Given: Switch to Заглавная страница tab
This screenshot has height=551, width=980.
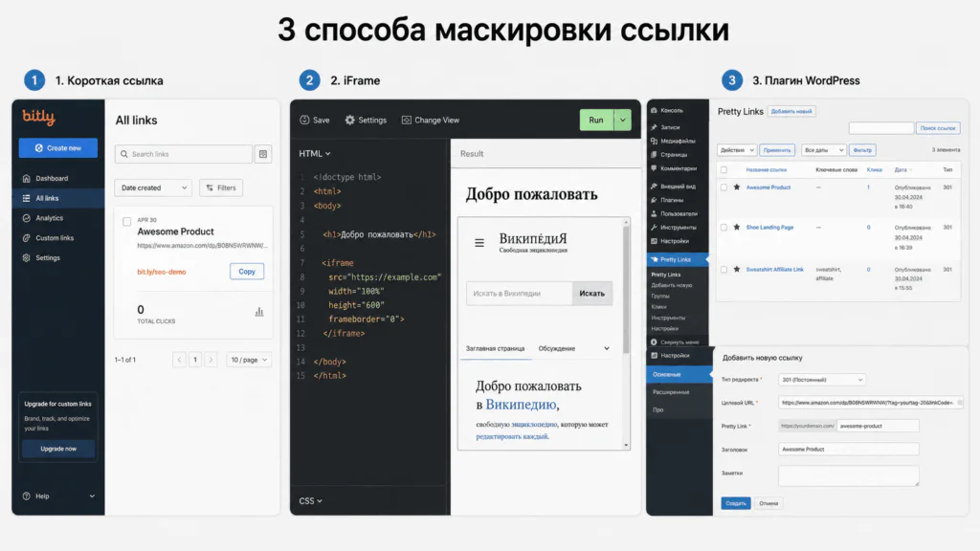Looking at the screenshot, I should click(x=495, y=348).
